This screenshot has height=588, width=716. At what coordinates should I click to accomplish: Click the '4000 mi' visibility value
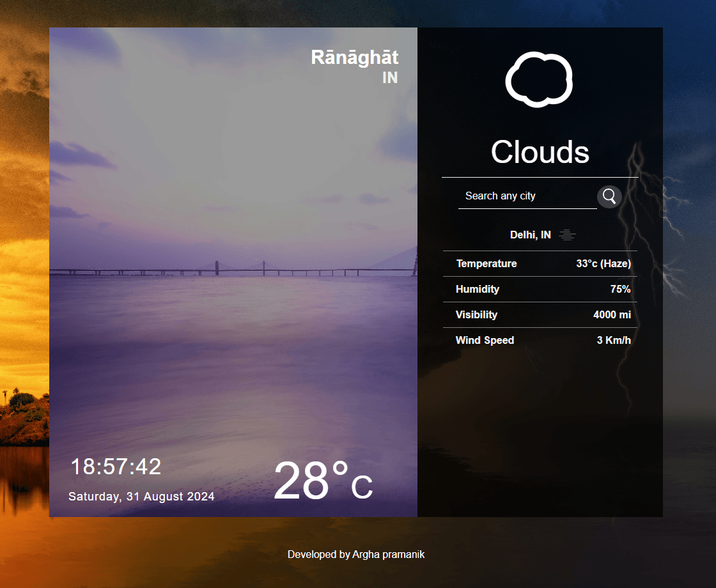(x=612, y=314)
